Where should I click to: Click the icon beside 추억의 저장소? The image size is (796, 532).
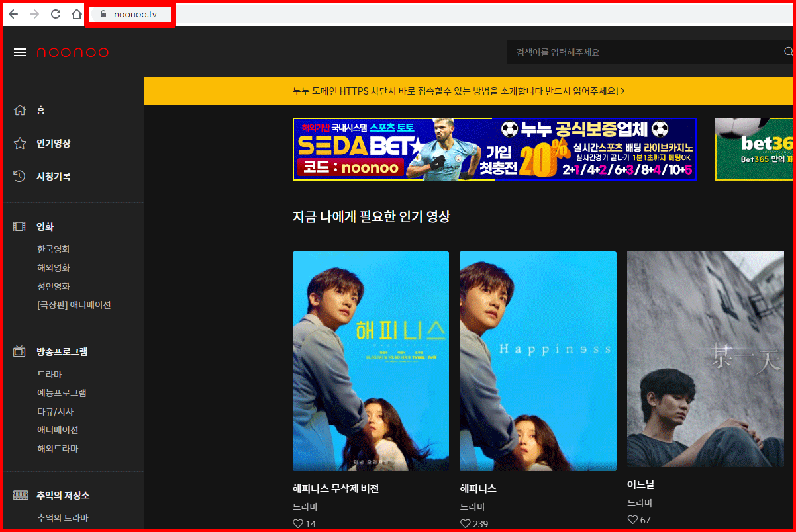point(21,495)
